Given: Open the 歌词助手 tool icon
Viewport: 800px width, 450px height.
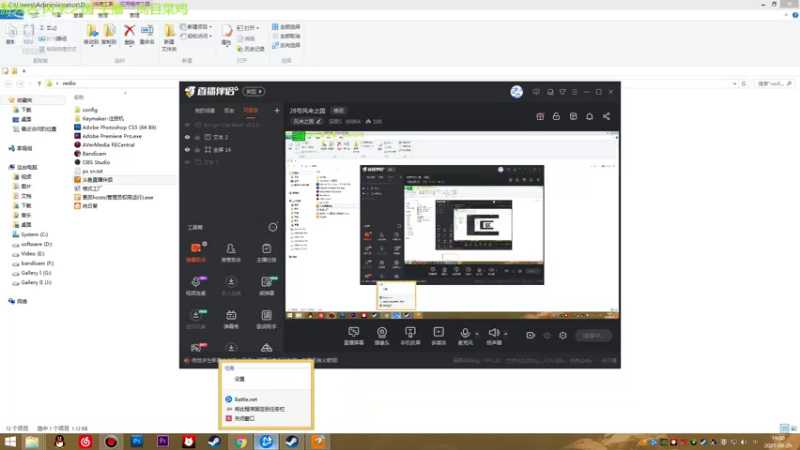Looking at the screenshot, I should click(x=266, y=319).
